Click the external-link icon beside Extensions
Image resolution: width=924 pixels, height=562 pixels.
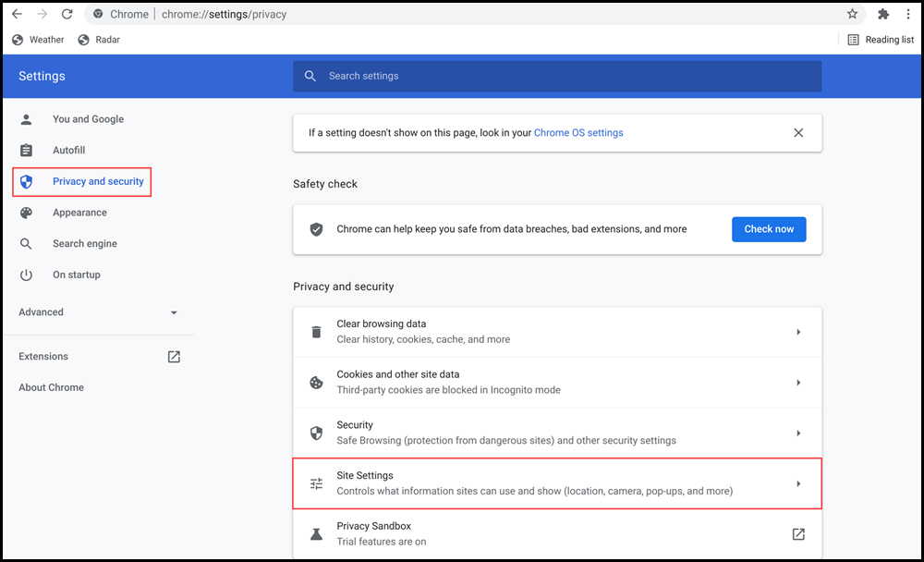pos(174,356)
